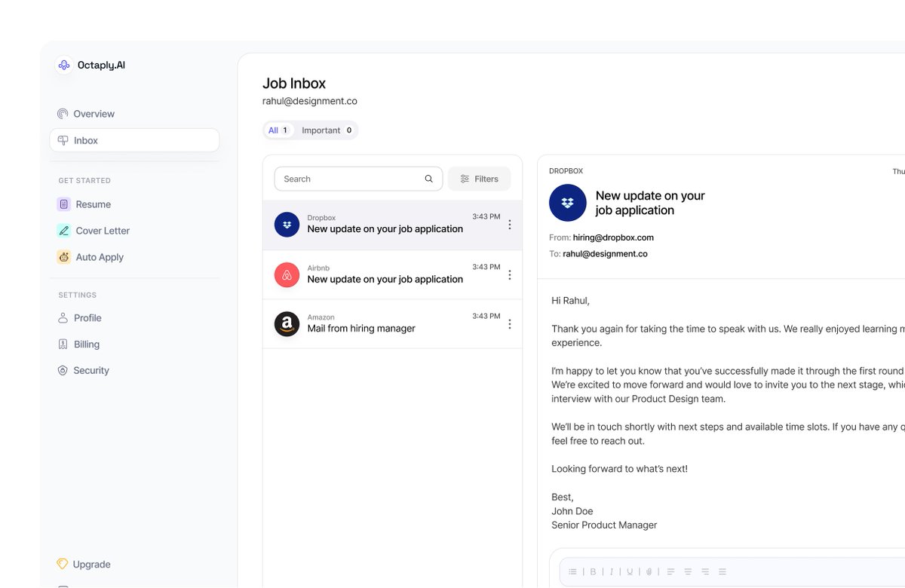905x588 pixels.
Task: Toggle underline formatting in reply editor
Action: coord(630,571)
